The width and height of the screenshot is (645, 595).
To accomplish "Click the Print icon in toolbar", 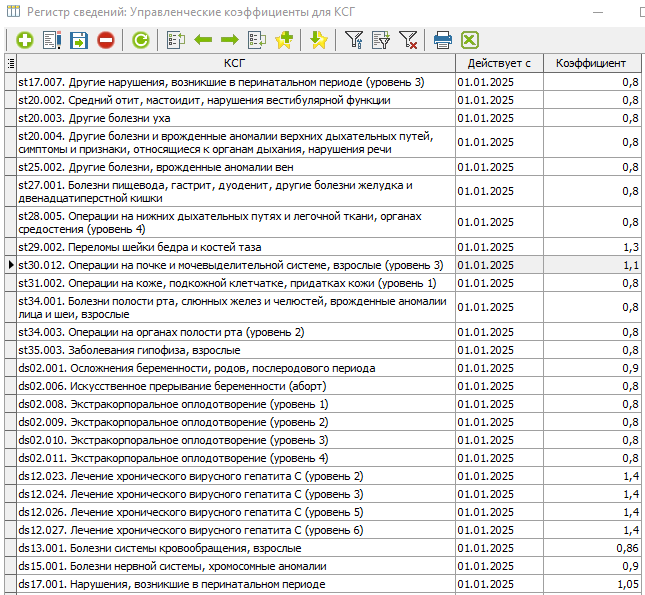I will (x=443, y=40).
